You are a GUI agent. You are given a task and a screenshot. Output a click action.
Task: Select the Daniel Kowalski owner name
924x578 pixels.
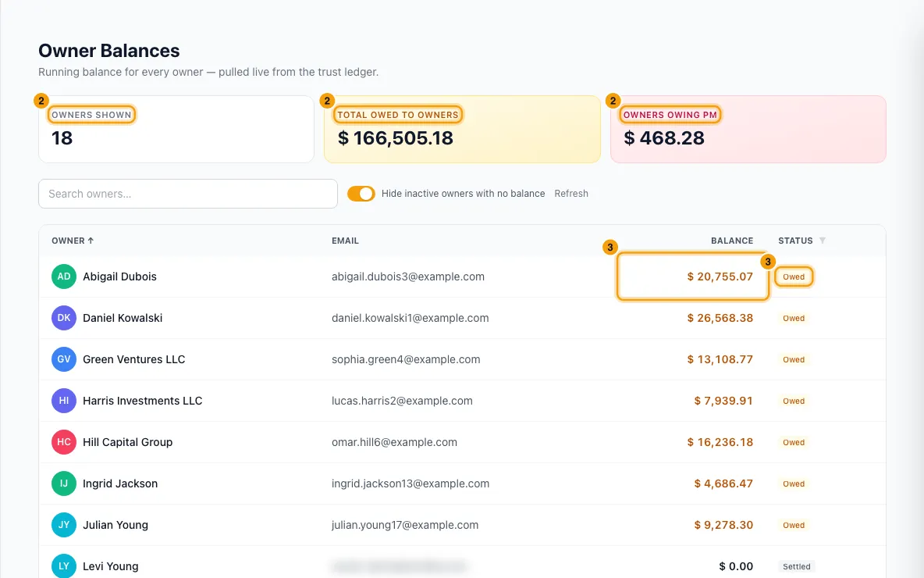123,318
